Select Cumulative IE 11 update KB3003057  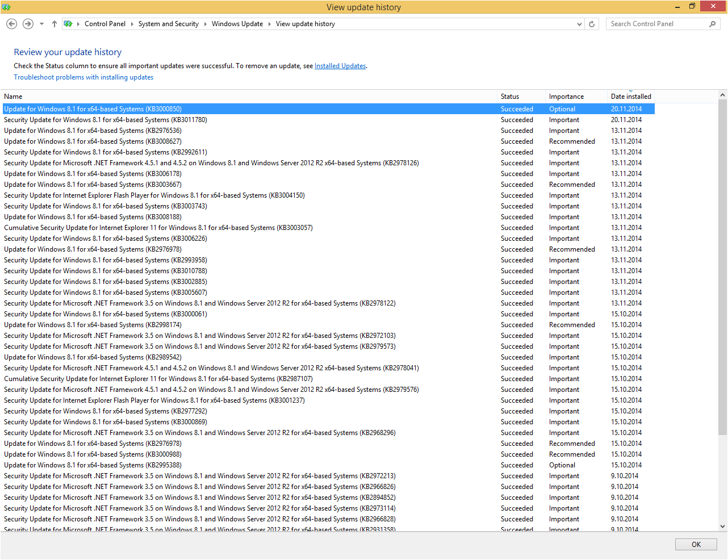pyautogui.click(x=328, y=228)
